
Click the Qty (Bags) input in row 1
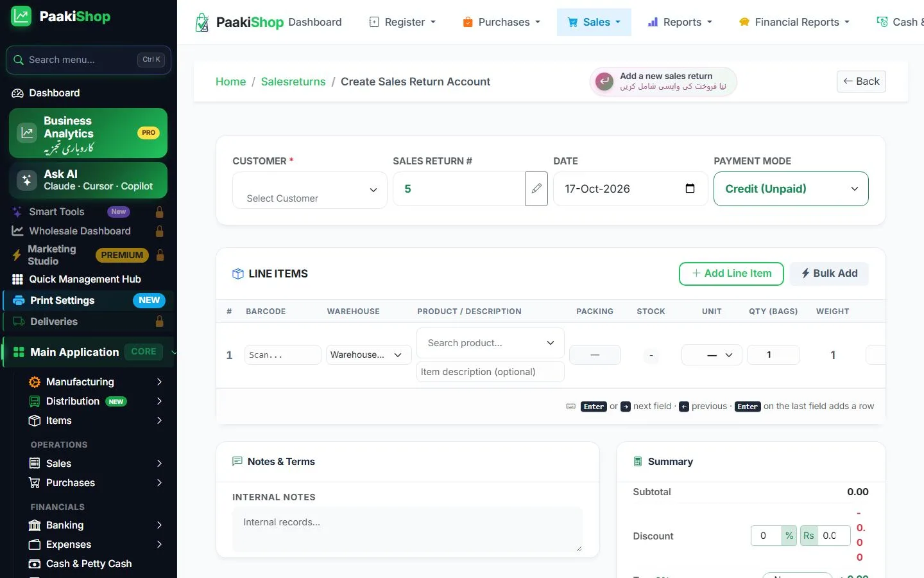(774, 355)
